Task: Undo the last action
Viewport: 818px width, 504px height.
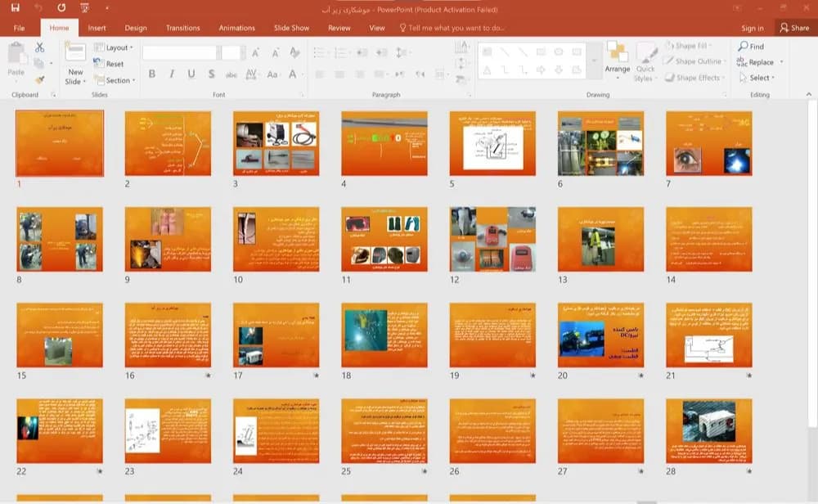Action: [x=38, y=8]
